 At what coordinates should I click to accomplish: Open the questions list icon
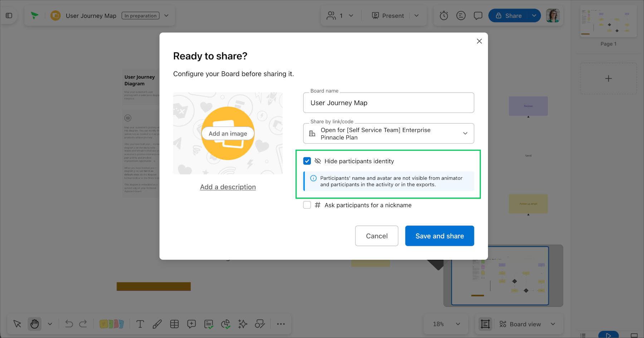(461, 16)
